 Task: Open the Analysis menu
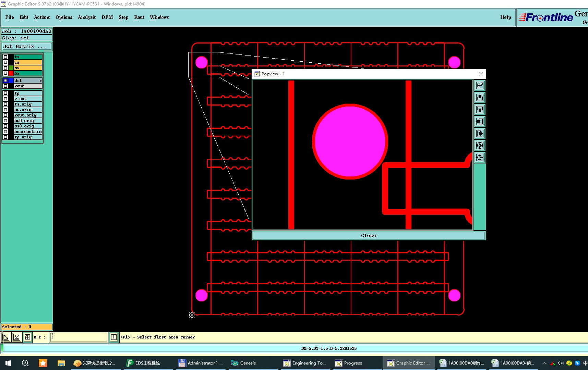pyautogui.click(x=87, y=17)
